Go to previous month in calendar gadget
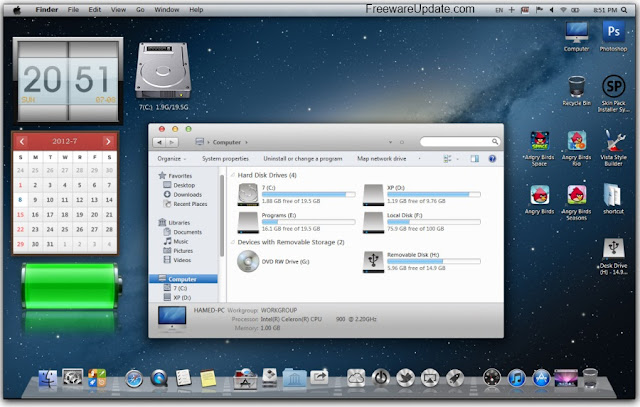This screenshot has height=407, width=640. point(22,141)
